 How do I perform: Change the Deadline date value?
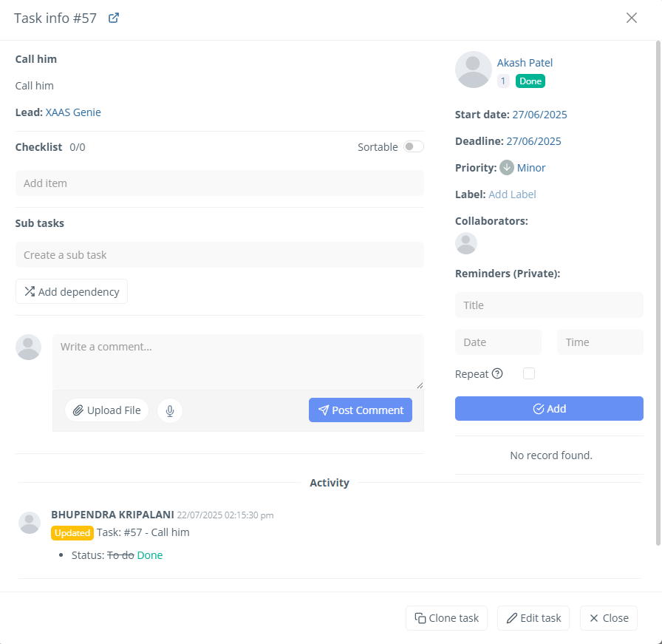533,141
